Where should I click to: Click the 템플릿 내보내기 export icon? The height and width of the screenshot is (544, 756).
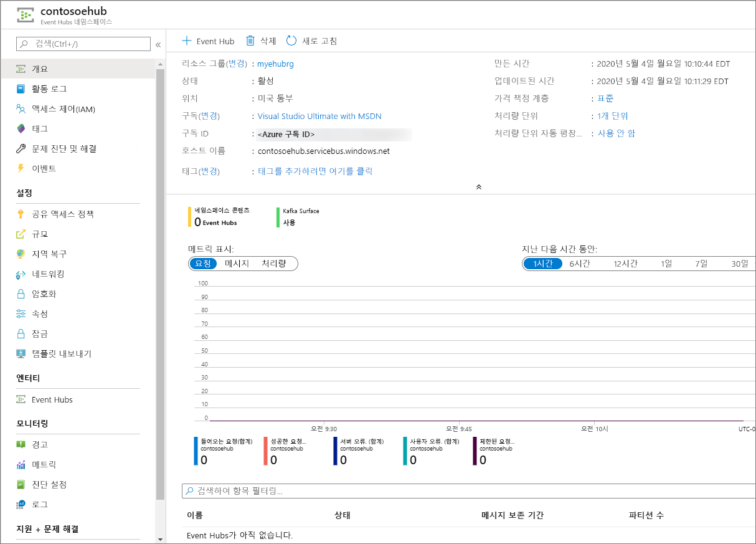21,354
